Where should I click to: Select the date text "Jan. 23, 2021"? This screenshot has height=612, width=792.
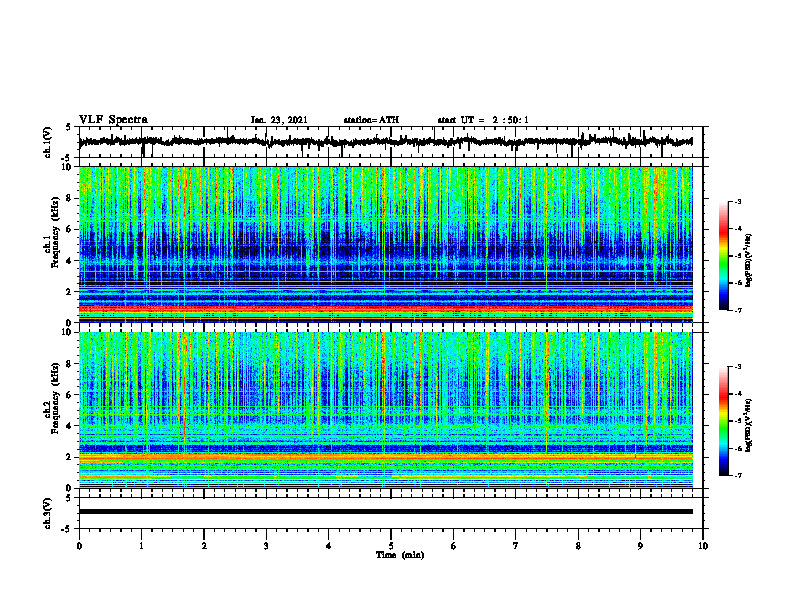tap(279, 120)
